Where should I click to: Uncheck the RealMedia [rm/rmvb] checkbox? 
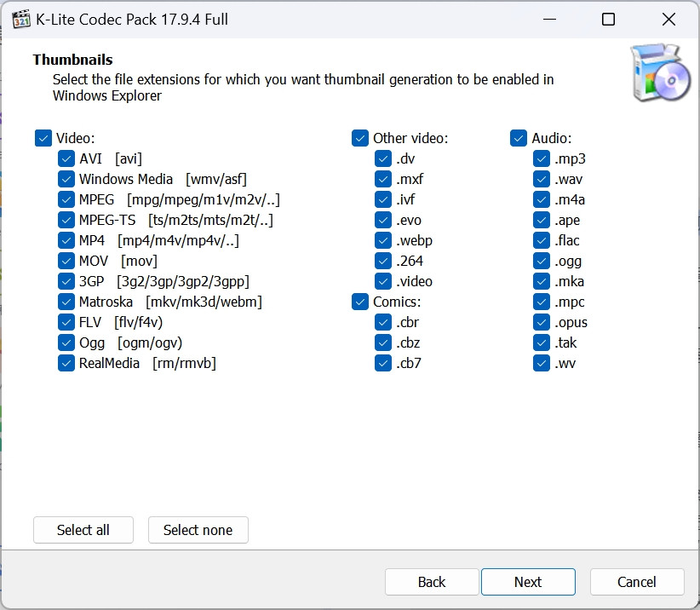66,363
